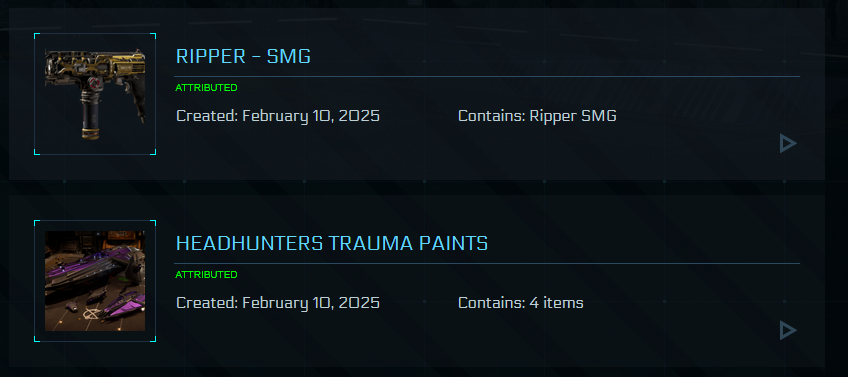The image size is (848, 377).
Task: Open the Headhunters Trauma Paints ship thumbnail
Action: [95, 281]
